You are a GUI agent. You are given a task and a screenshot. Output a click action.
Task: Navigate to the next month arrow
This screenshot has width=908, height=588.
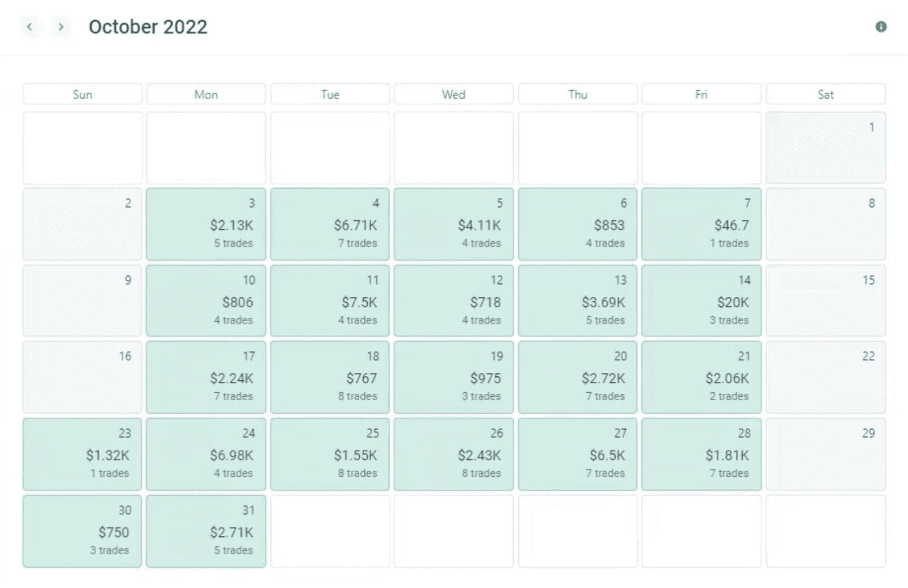[60, 27]
